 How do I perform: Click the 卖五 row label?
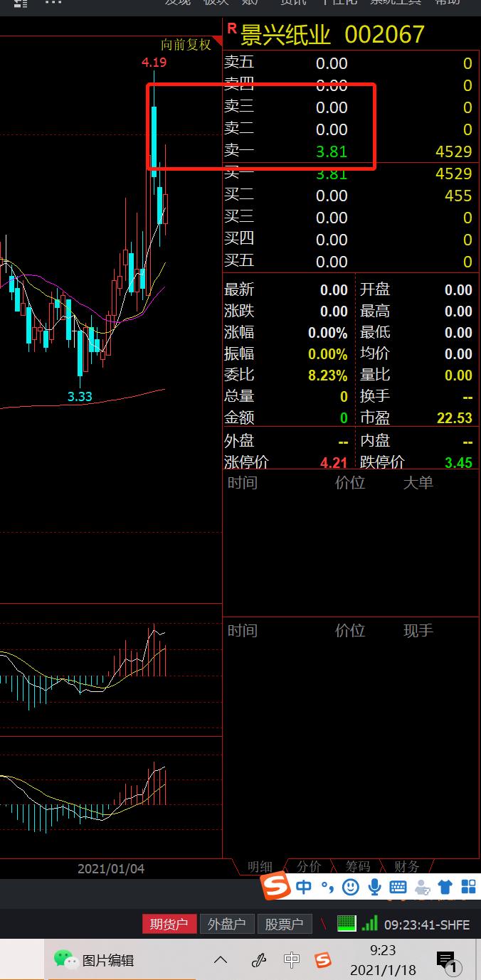coord(239,63)
